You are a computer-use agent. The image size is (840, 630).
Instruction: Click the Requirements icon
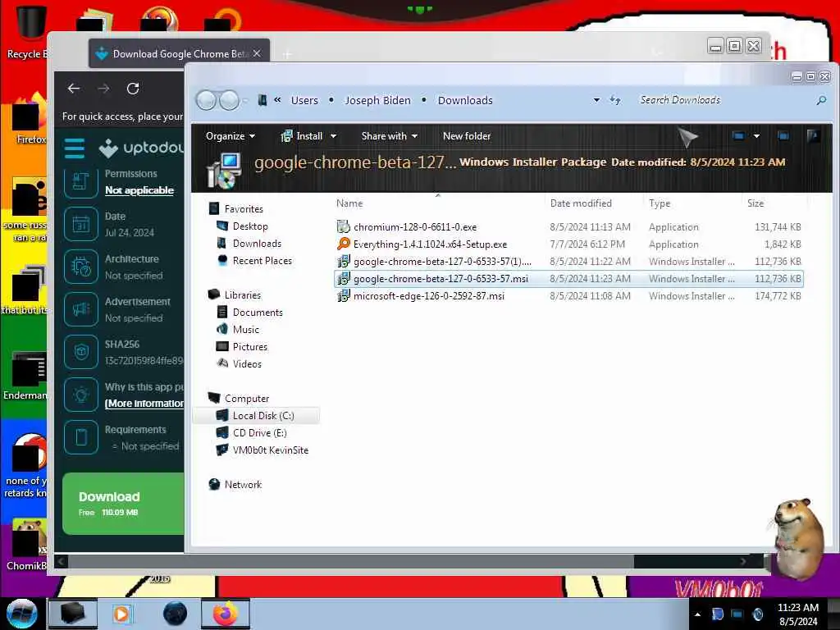pos(81,437)
